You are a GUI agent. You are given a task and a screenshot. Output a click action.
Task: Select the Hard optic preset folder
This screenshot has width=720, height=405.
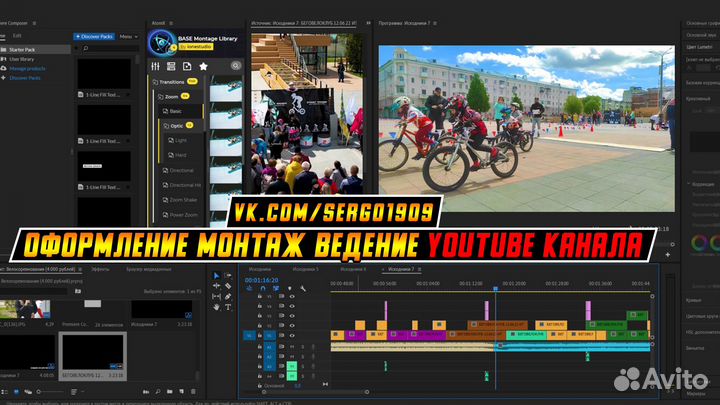coord(177,155)
